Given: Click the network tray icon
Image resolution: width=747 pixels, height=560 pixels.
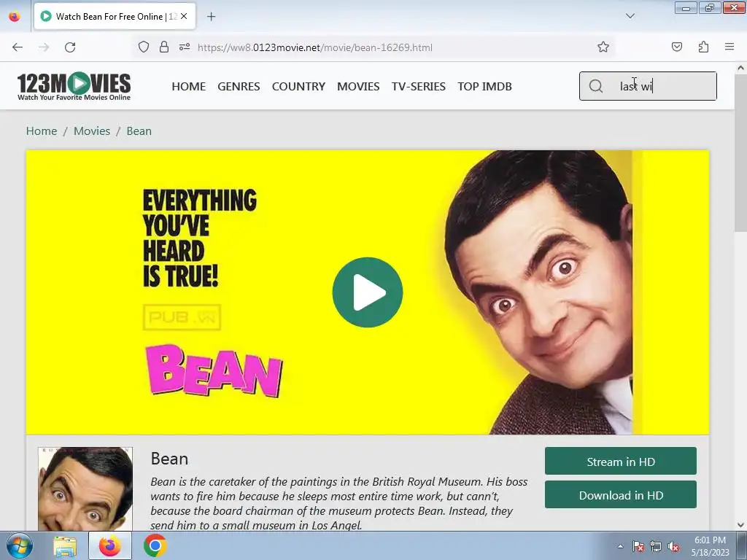Looking at the screenshot, I should (656, 546).
